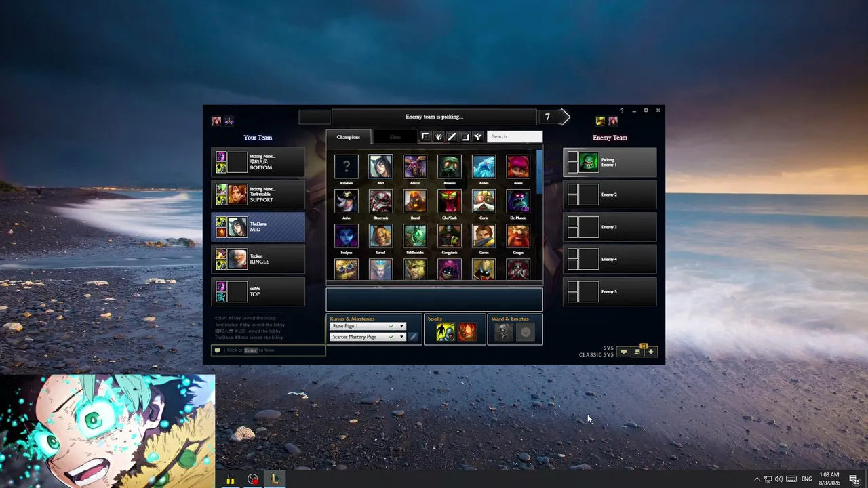Select the TOP teammate slot
868x488 pixels.
258,291
